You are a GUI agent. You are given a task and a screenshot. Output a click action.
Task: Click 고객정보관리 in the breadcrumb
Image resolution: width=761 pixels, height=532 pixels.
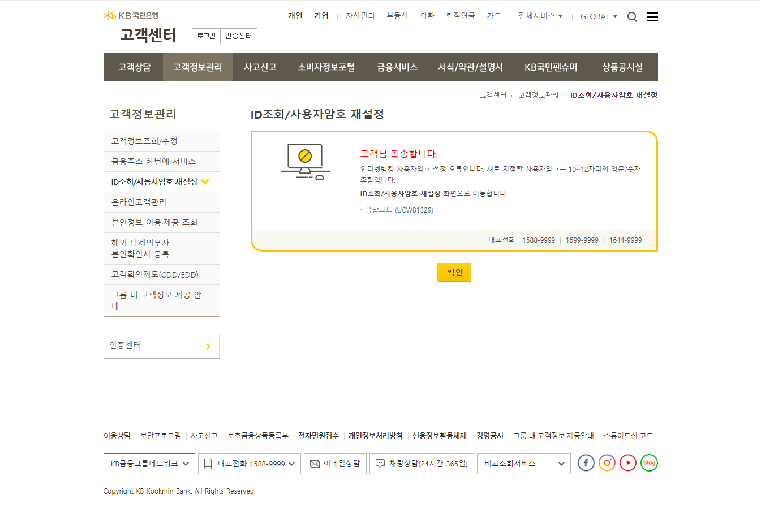[538, 96]
